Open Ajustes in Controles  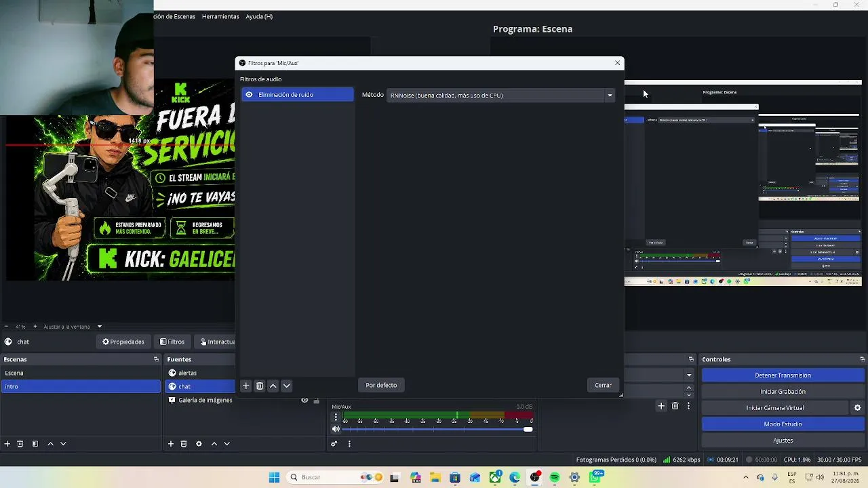click(x=783, y=441)
